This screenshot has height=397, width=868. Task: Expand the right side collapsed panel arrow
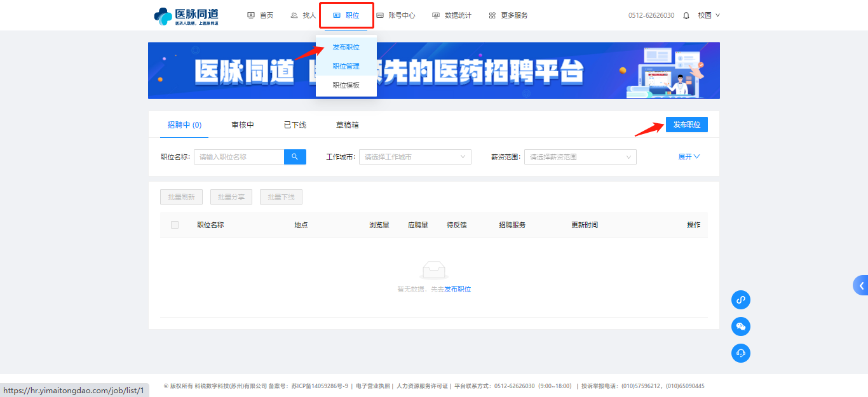[861, 286]
